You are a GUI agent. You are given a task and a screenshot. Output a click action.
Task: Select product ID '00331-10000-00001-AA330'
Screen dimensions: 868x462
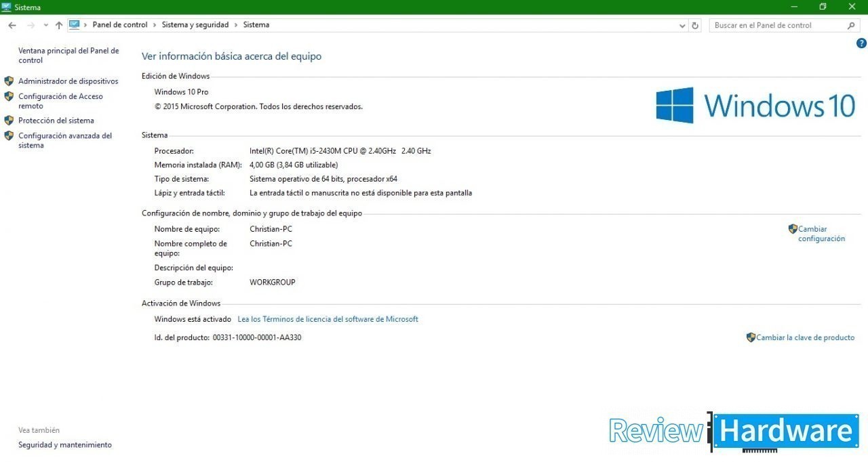(x=257, y=337)
